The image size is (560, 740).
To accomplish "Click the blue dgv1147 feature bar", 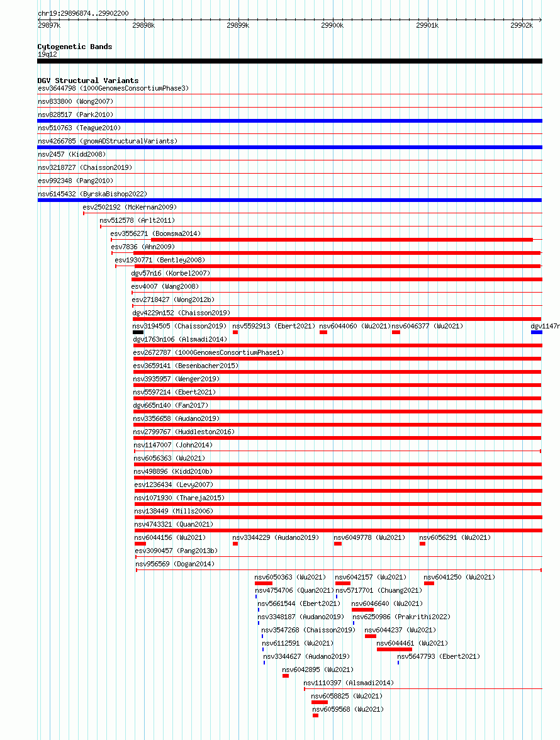I will 537,332.
